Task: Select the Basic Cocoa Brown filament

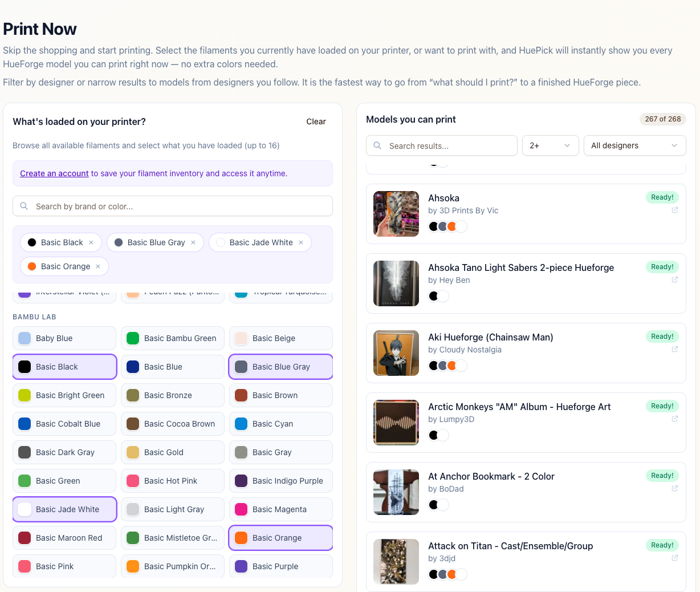Action: coord(173,424)
